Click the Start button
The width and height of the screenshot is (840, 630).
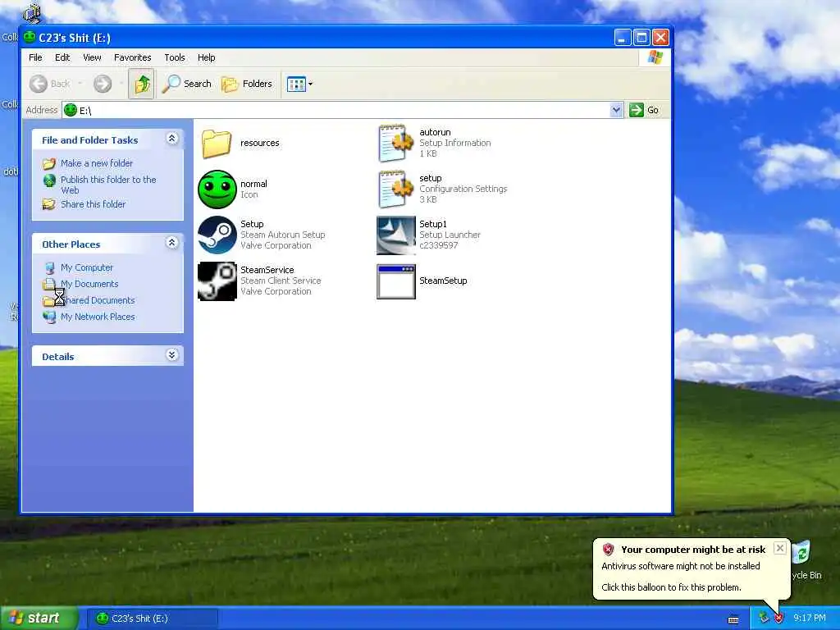point(39,619)
